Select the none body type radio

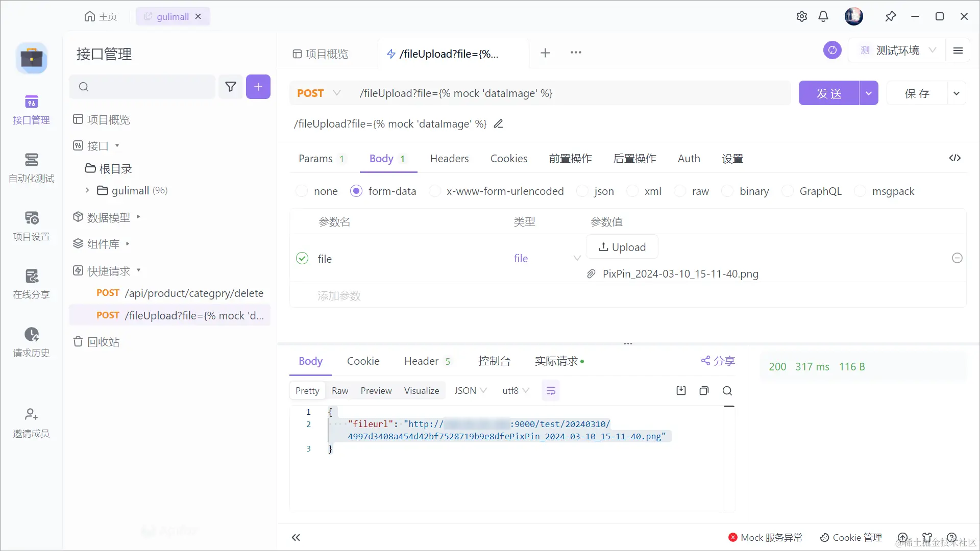tap(302, 191)
